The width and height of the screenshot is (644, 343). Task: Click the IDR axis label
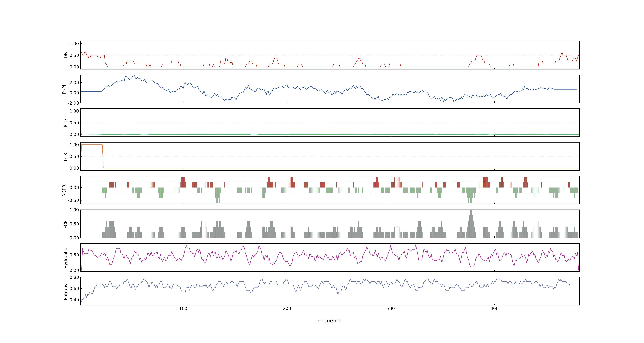coord(66,55)
